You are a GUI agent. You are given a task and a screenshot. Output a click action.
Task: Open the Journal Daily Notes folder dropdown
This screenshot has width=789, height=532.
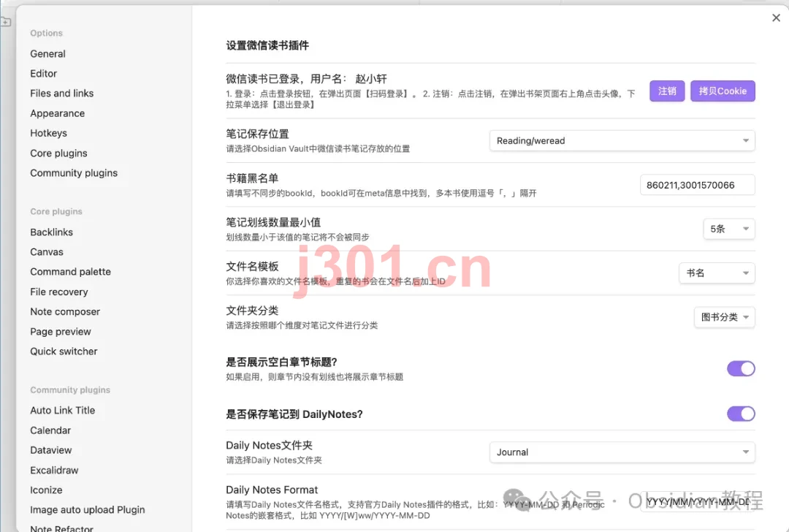(x=622, y=452)
